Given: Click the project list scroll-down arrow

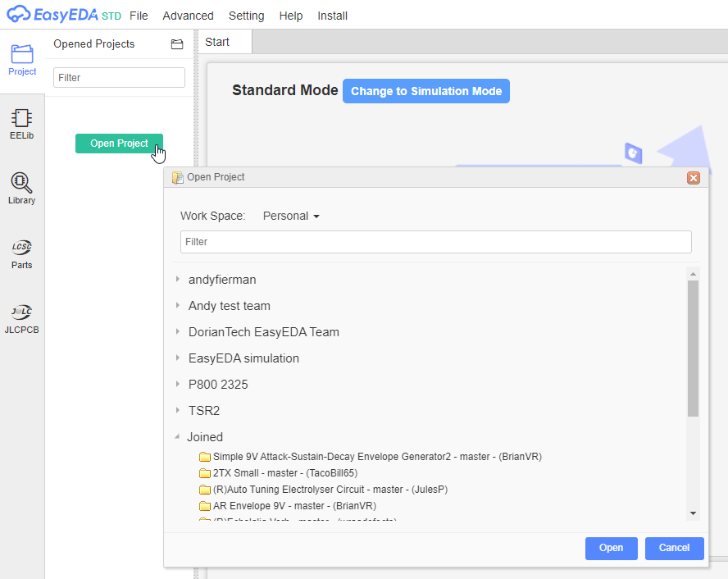Looking at the screenshot, I should tap(693, 513).
